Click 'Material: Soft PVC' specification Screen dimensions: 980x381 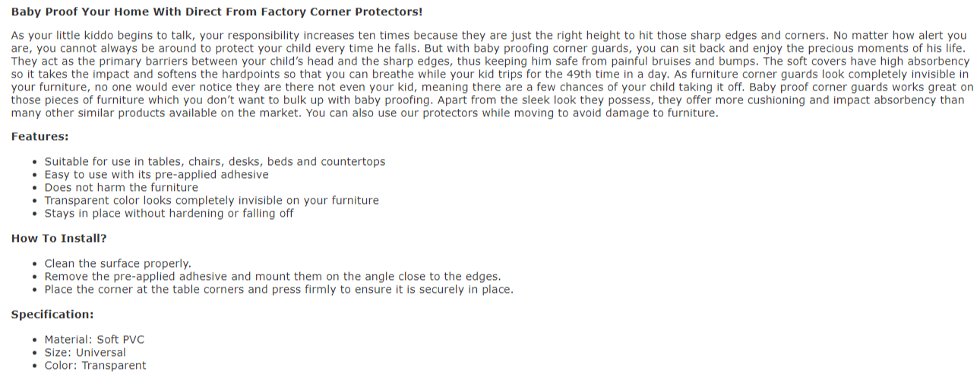point(94,340)
